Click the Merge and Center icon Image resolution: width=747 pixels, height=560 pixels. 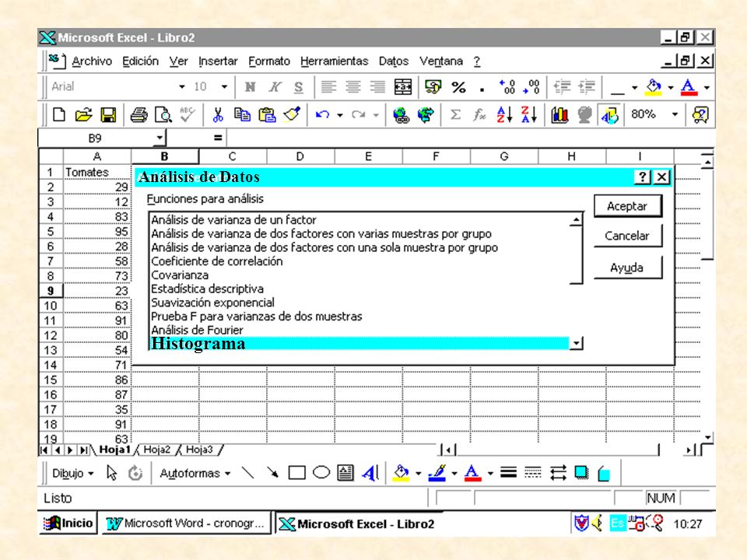403,86
